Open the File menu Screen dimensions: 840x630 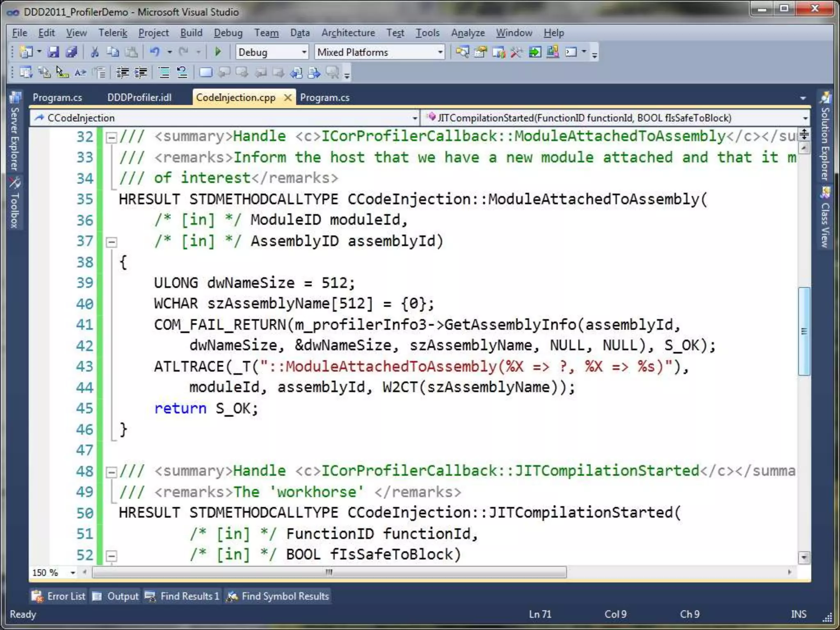(19, 33)
